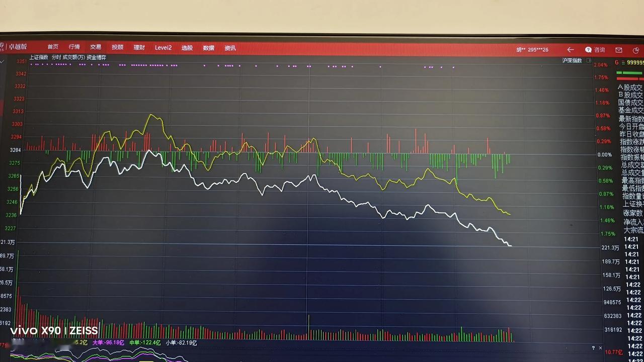Click the small square icon beside 沪深指数
The height and width of the screenshot is (362, 644).
point(589,60)
